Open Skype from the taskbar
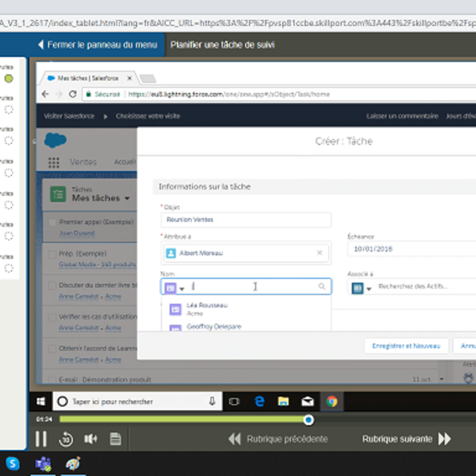The image size is (476, 476). [x=12, y=464]
